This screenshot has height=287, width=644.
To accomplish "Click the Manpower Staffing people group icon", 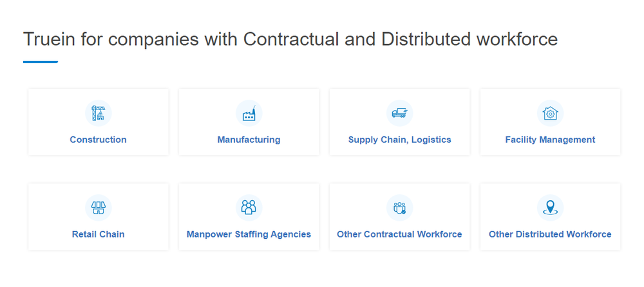I will click(x=249, y=208).
